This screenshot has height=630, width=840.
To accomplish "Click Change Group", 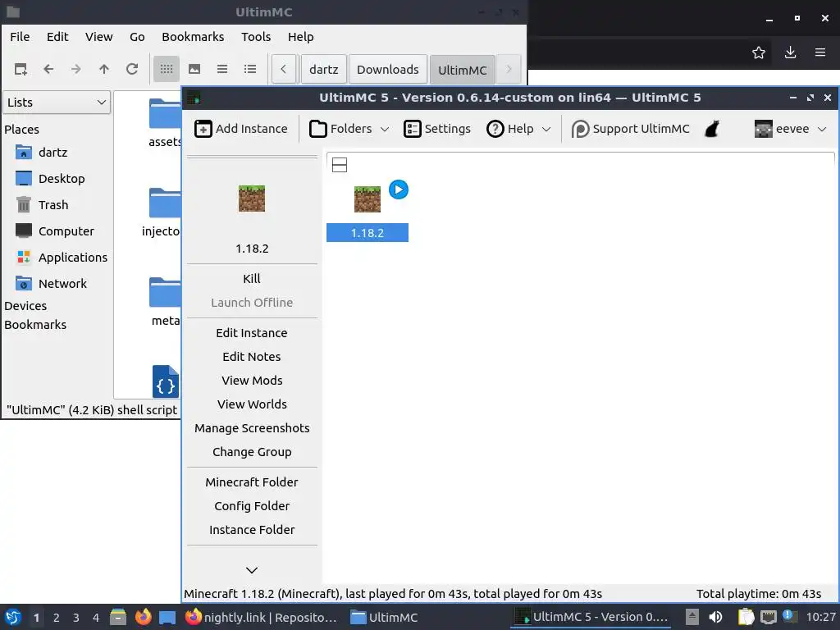I will pos(252,452).
